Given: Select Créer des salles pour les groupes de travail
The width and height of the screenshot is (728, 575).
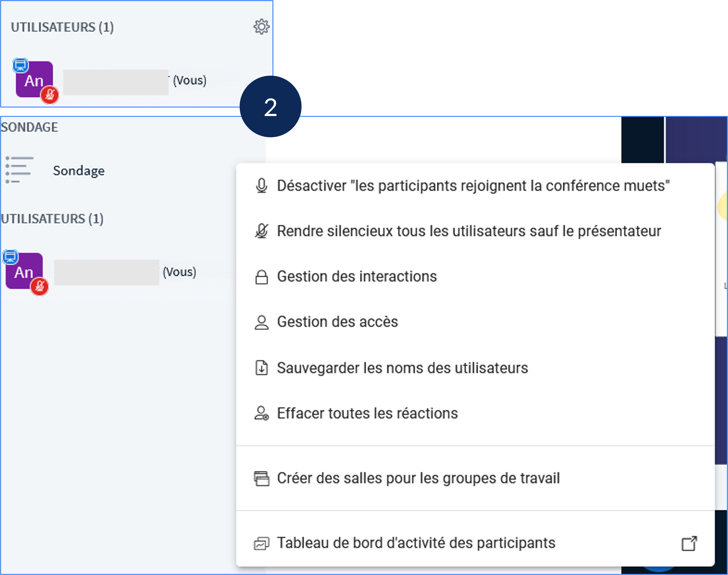Looking at the screenshot, I should (418, 478).
